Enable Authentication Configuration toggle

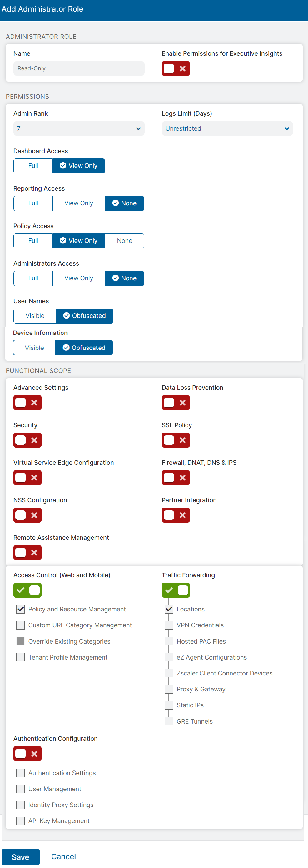tap(27, 753)
